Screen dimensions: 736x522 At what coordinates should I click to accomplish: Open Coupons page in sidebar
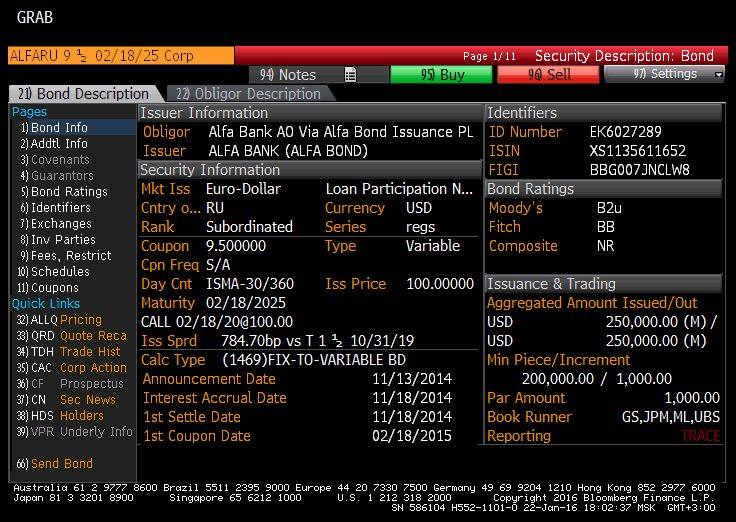pyautogui.click(x=48, y=287)
